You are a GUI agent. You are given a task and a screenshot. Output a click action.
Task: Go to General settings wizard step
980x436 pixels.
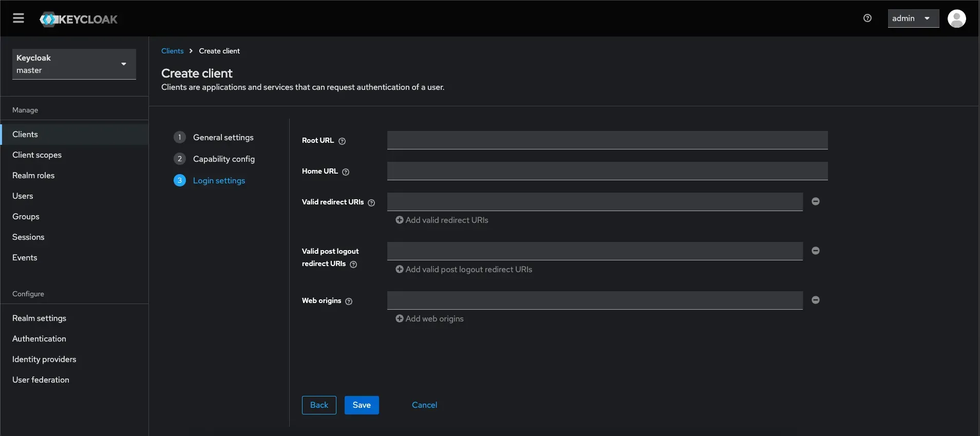[x=223, y=137]
